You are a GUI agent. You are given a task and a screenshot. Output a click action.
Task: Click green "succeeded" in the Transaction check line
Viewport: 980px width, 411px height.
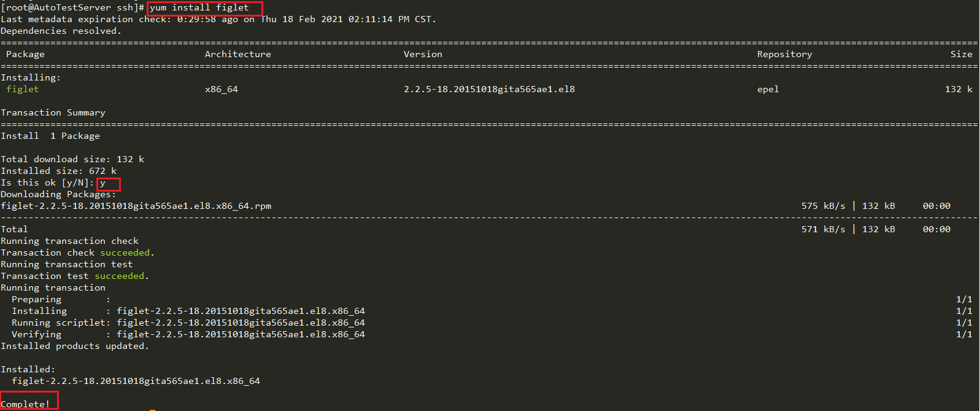coord(125,252)
